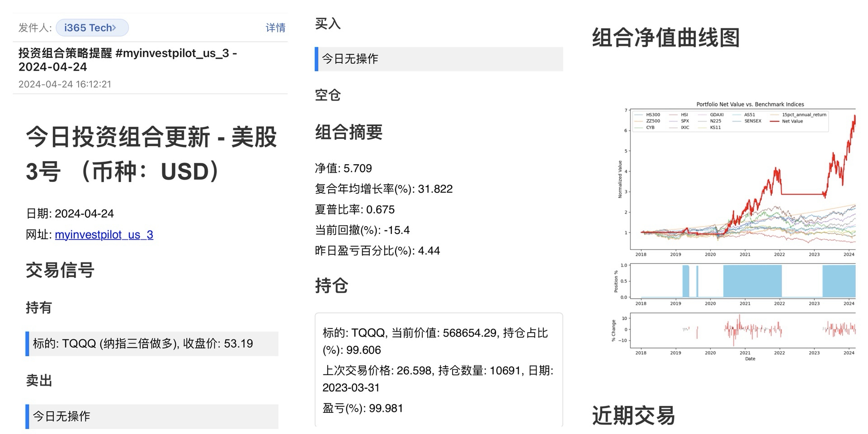
Task: Click the chart title Portfolio Net Value
Action: pos(750,104)
